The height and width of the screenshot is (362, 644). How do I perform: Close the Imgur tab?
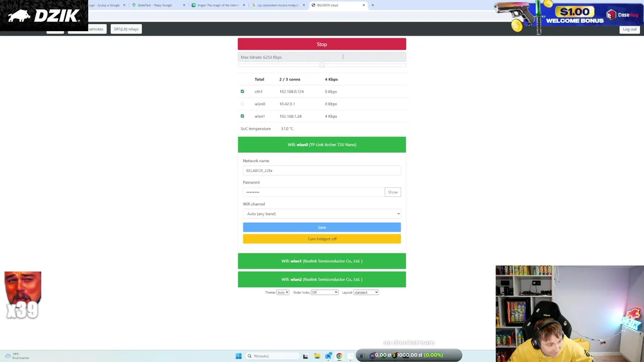pyautogui.click(x=244, y=5)
